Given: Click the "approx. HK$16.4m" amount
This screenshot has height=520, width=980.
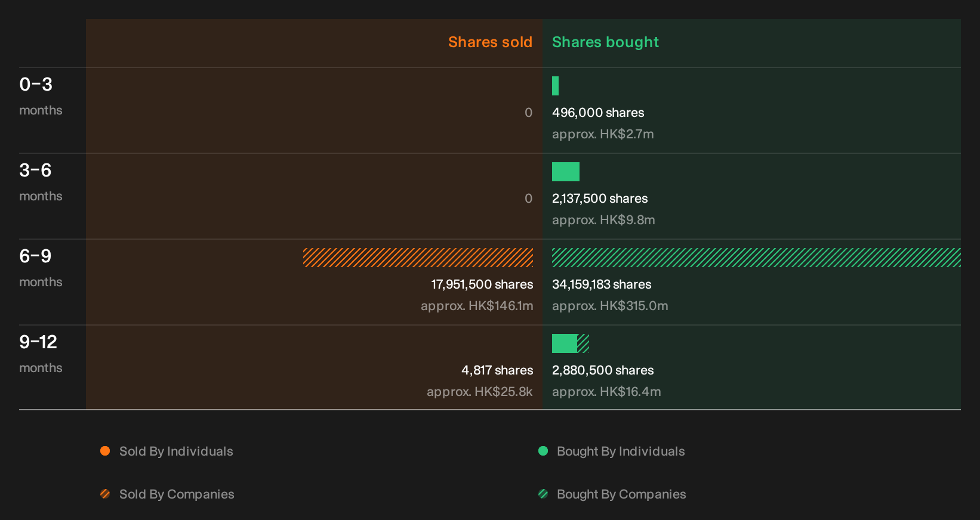Looking at the screenshot, I should (x=606, y=392).
